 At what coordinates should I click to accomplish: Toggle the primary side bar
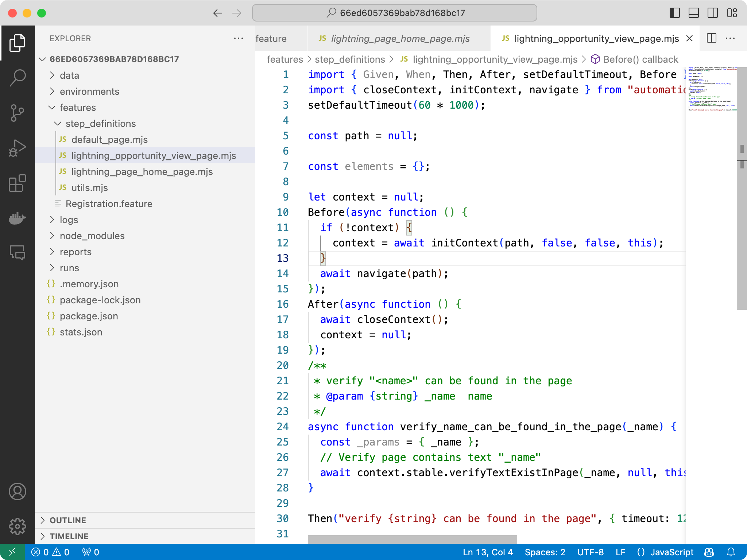click(x=674, y=13)
